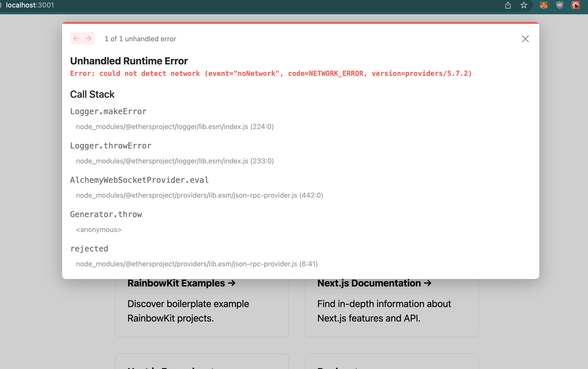
Task: Select the Generator.throw stack frame
Action: [106, 214]
